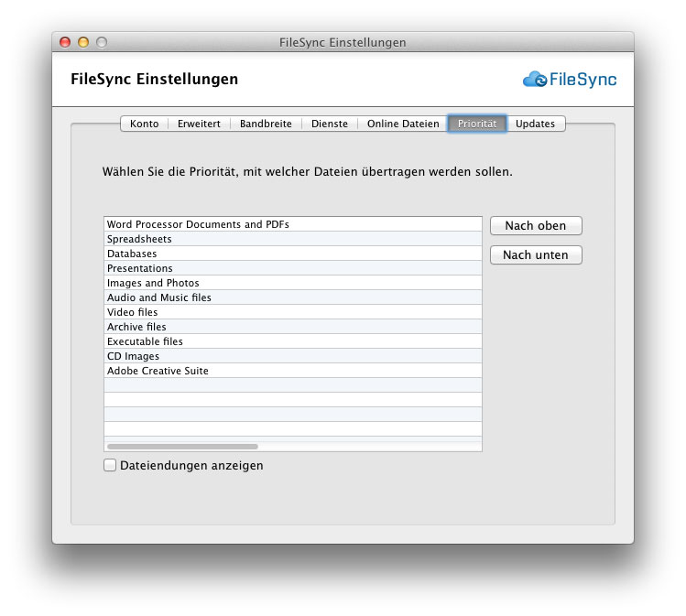Select Word Processor Documents and PDFs row

pyautogui.click(x=293, y=224)
